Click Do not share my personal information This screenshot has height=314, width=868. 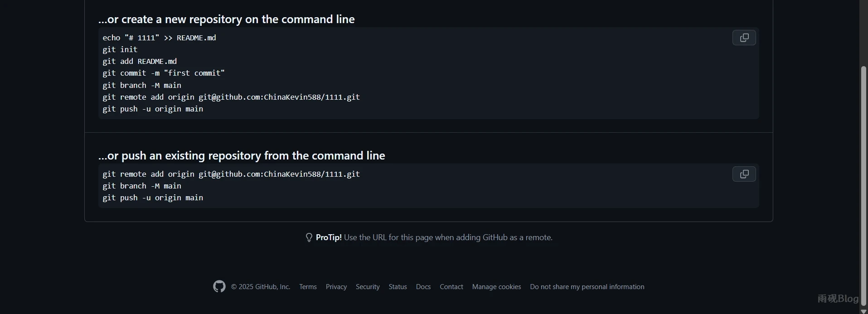587,287
